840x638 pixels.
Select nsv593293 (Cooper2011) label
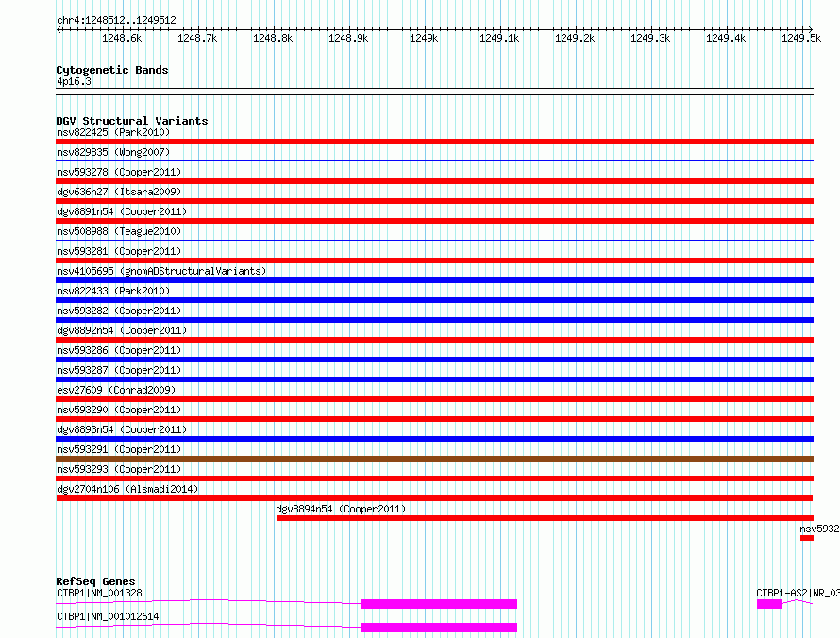coord(119,469)
